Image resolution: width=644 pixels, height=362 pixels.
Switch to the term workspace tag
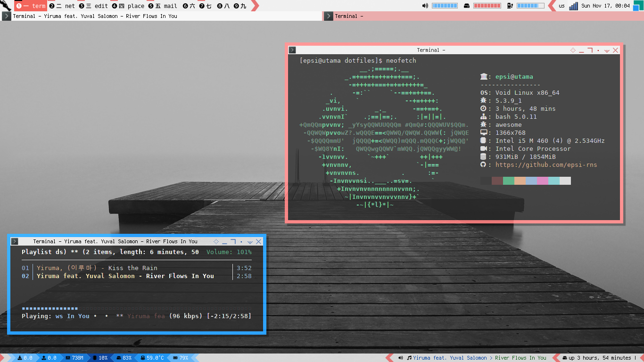click(31, 6)
